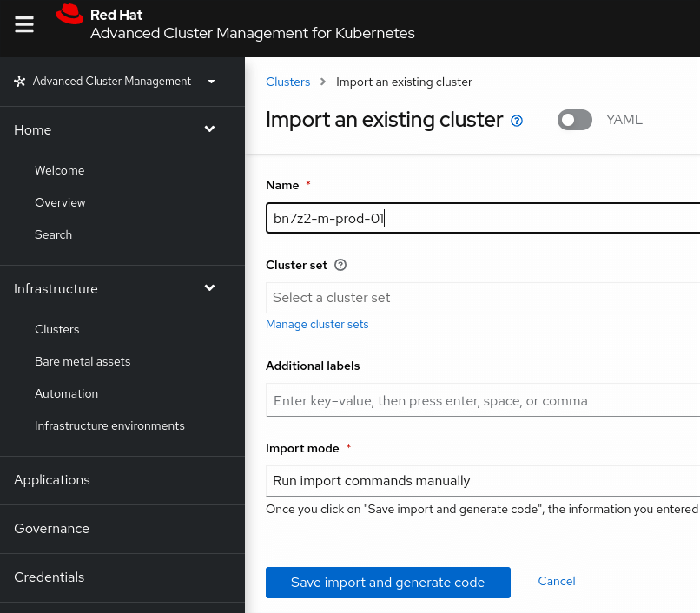Viewport: 700px width, 613px height.
Task: Go to Clusters in the sidebar
Action: [x=56, y=329]
